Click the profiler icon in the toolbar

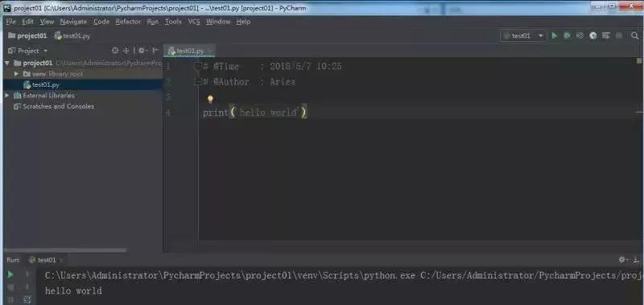[593, 35]
